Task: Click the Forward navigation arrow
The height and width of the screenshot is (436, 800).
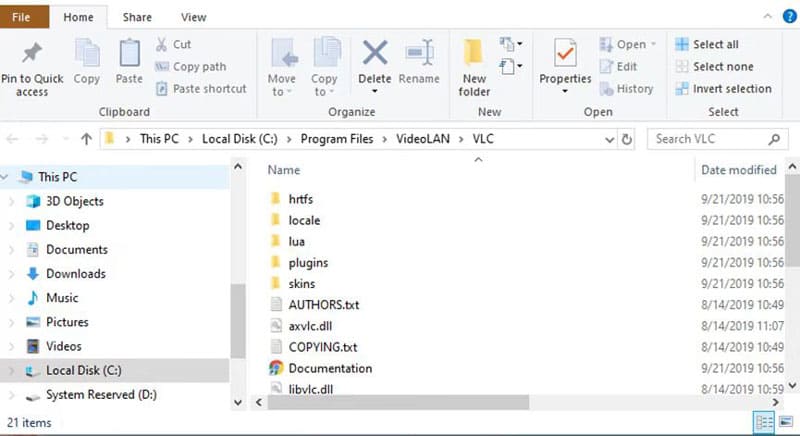Action: click(x=41, y=139)
